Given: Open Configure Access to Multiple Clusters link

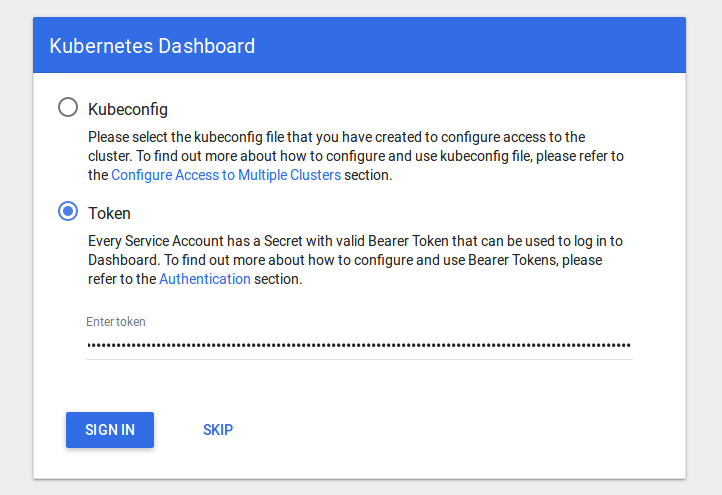Looking at the screenshot, I should (x=226, y=175).
